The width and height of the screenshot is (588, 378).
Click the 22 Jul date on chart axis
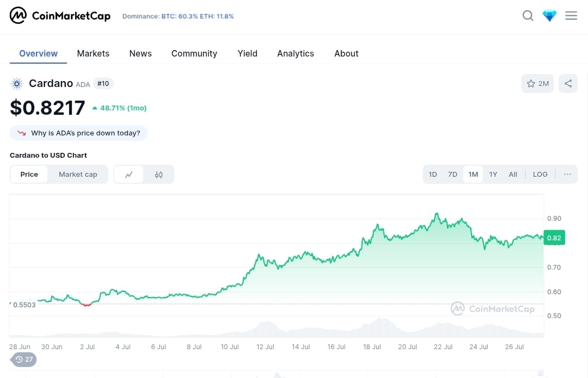click(443, 347)
